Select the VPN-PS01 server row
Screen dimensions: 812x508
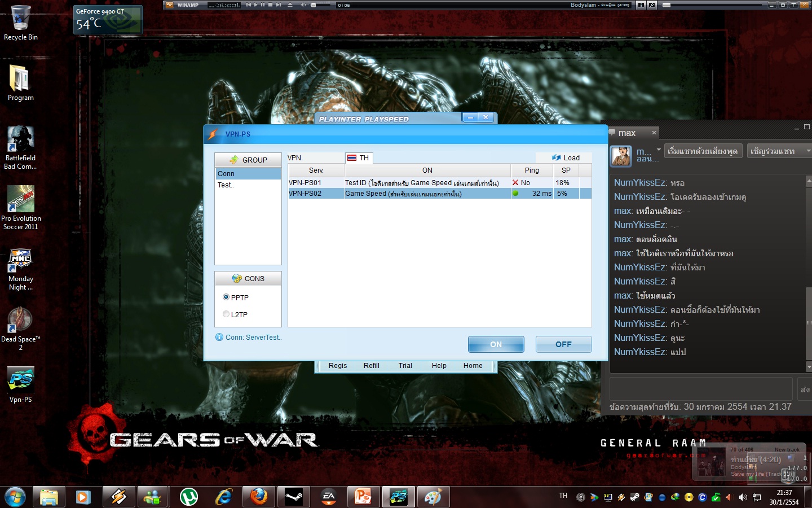point(440,183)
